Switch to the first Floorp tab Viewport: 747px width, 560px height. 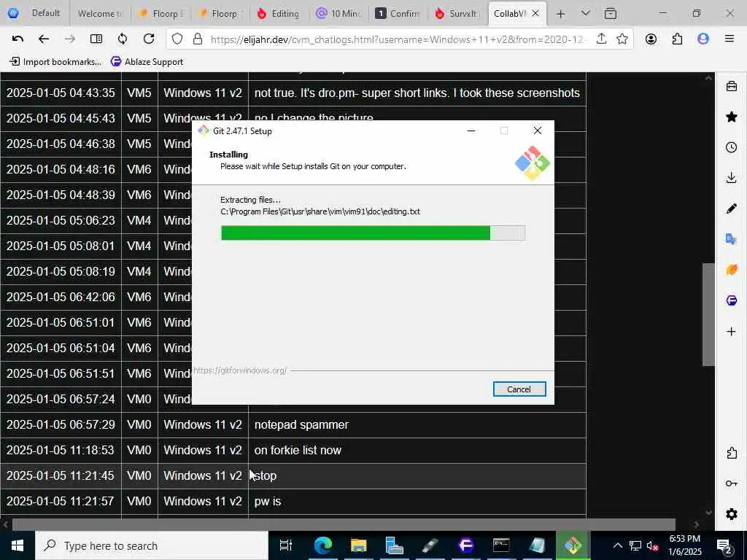[x=161, y=13]
